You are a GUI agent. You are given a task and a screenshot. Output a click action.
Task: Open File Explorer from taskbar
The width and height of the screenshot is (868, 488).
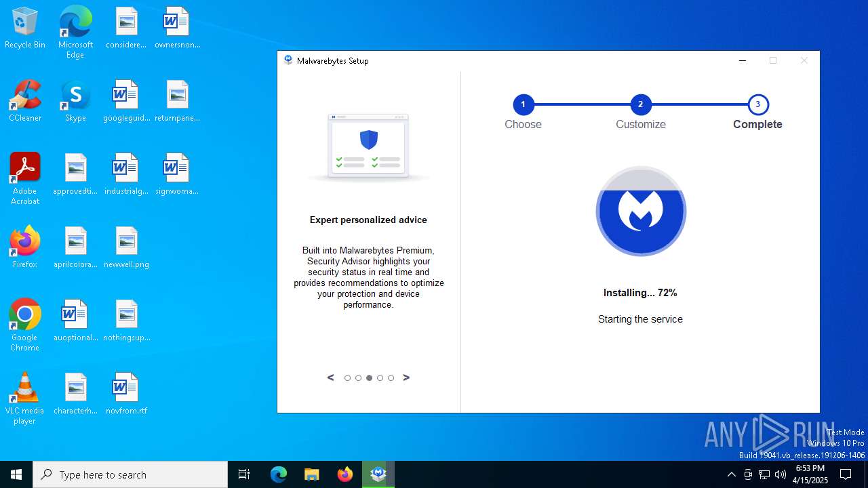[311, 474]
